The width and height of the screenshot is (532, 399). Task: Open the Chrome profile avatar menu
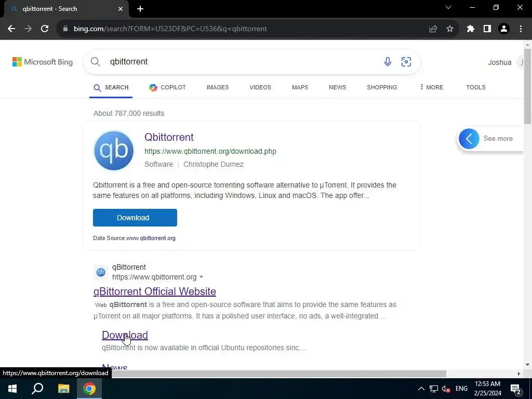coord(504,29)
